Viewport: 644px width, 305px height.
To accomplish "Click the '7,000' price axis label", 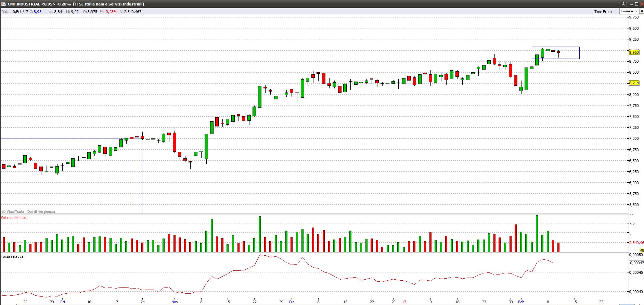I will click(634, 139).
